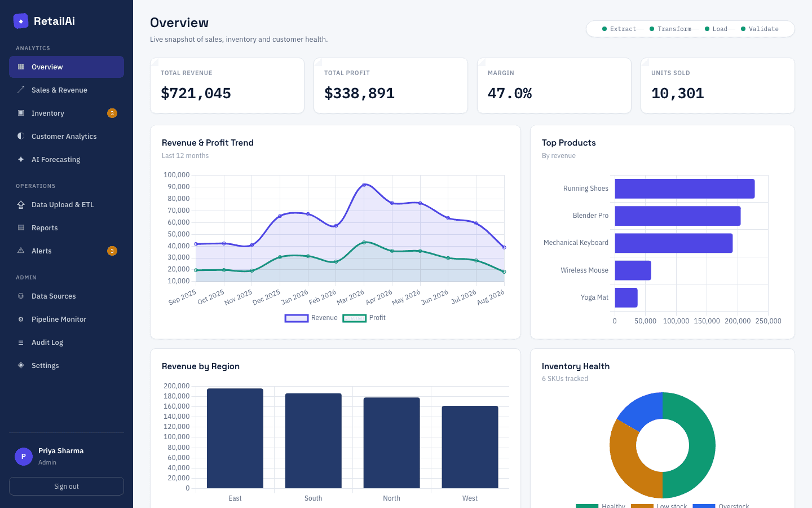Click the Transform pipeline step
The width and height of the screenshot is (812, 508).
(670, 29)
